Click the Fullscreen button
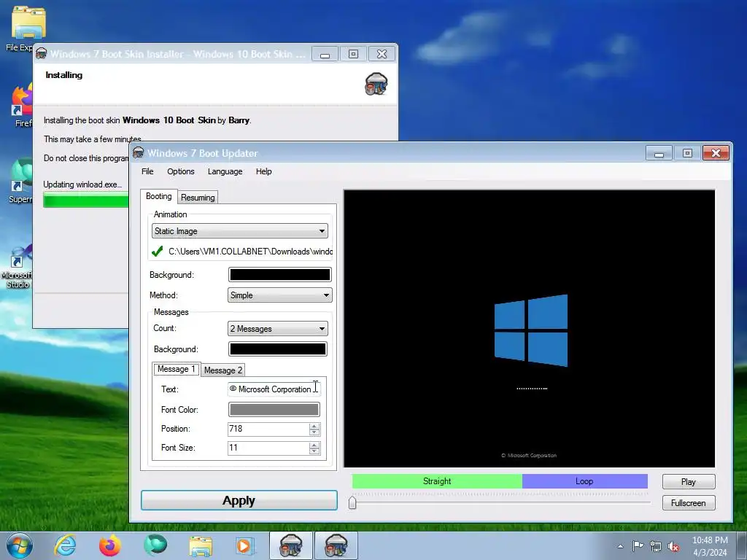Screen dimensions: 747x560 point(689,503)
